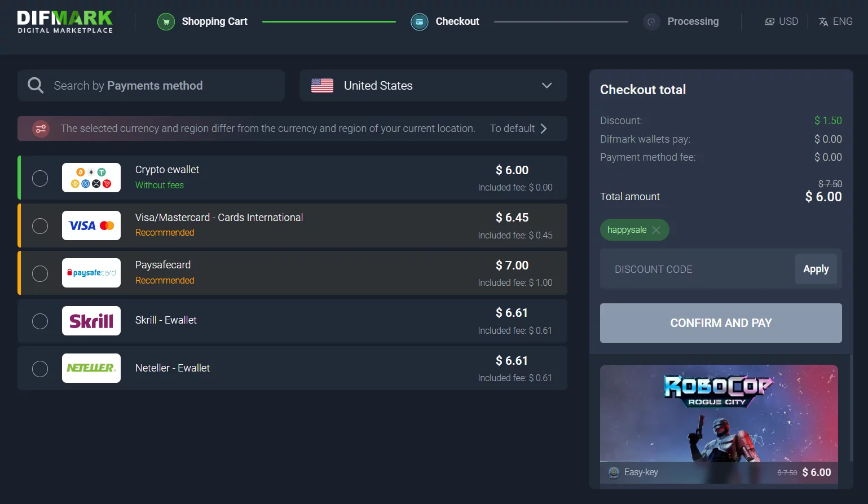
Task: Click the To default chevron arrow
Action: pyautogui.click(x=544, y=129)
